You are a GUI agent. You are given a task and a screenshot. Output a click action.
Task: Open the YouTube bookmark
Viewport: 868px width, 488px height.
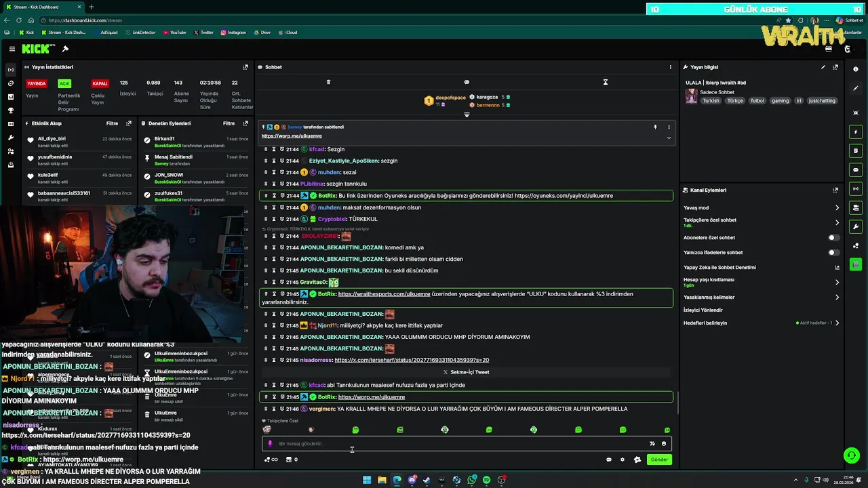(174, 33)
